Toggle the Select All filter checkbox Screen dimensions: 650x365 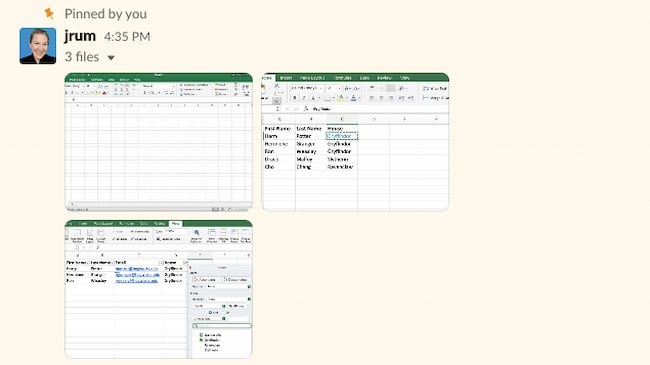[x=201, y=335]
